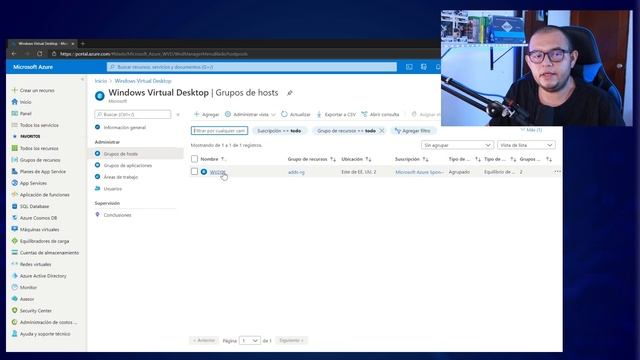Image resolution: width=640 pixels, height=360 pixels.
Task: Go back with the browser back arrow
Action: point(14,54)
